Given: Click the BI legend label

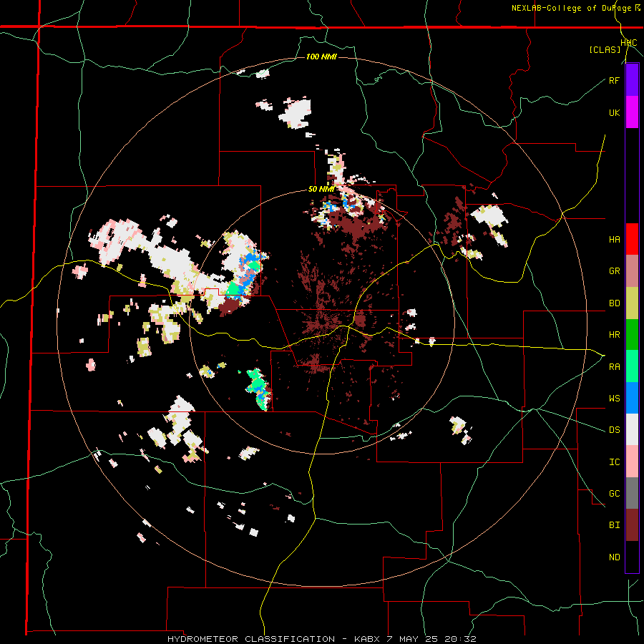Looking at the screenshot, I should (614, 525).
